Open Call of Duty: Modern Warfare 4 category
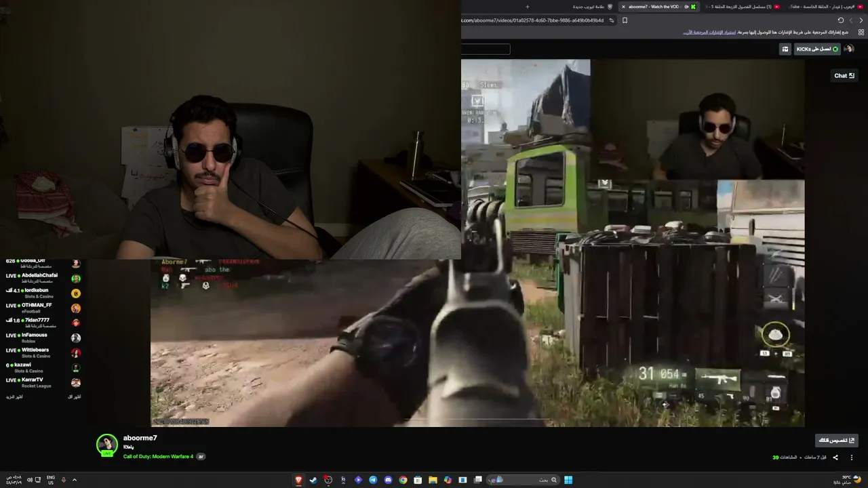The image size is (868, 488). tap(158, 456)
